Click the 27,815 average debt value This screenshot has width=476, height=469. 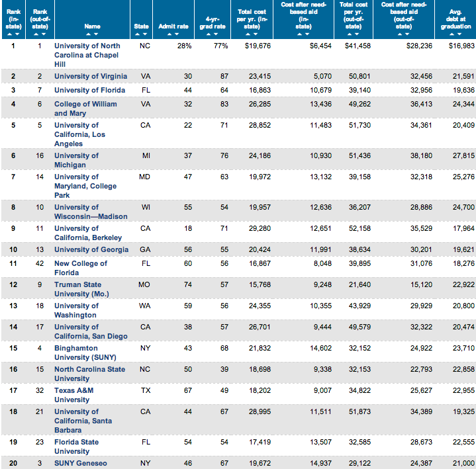[463, 155]
